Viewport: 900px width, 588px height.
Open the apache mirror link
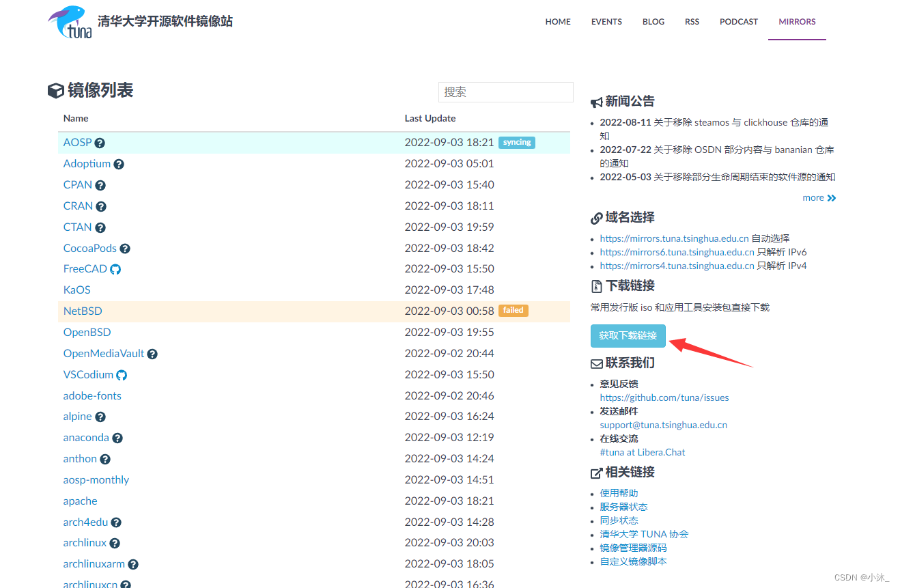81,501
